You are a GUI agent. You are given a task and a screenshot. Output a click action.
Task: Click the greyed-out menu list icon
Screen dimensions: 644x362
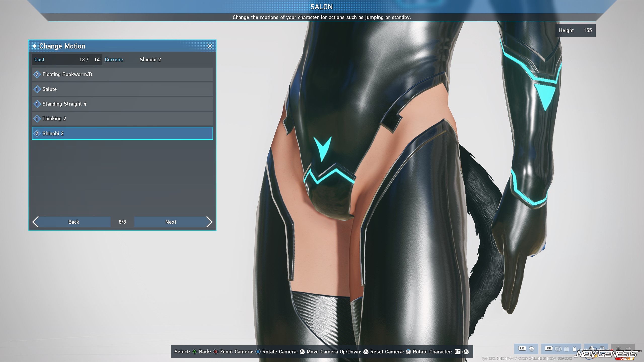click(618, 348)
